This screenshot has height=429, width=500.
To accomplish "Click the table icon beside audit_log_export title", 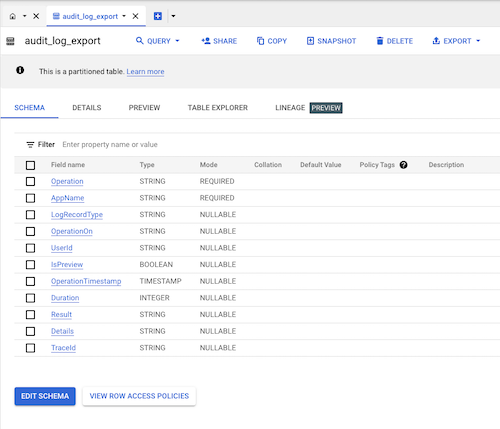I will (x=10, y=41).
